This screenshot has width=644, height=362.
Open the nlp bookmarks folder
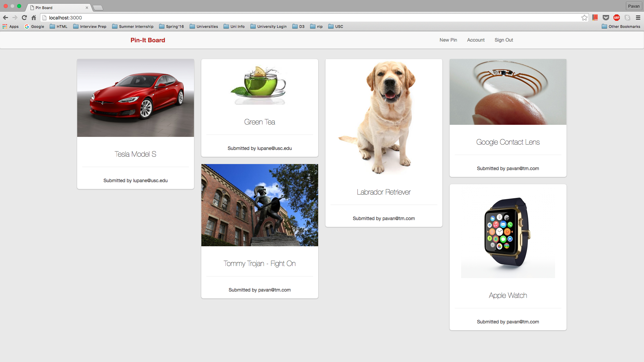pyautogui.click(x=316, y=27)
